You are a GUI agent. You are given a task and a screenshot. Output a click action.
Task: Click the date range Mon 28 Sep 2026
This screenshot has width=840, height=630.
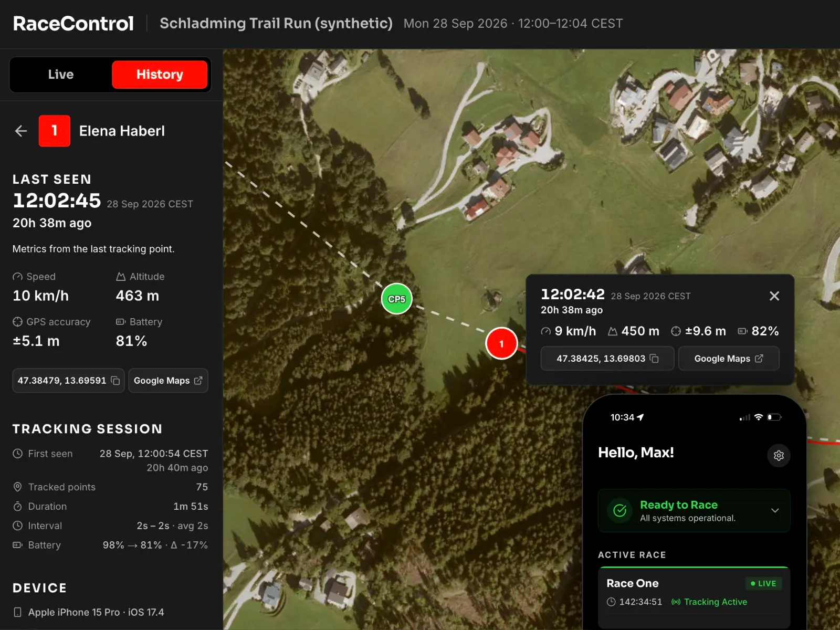pyautogui.click(x=455, y=24)
